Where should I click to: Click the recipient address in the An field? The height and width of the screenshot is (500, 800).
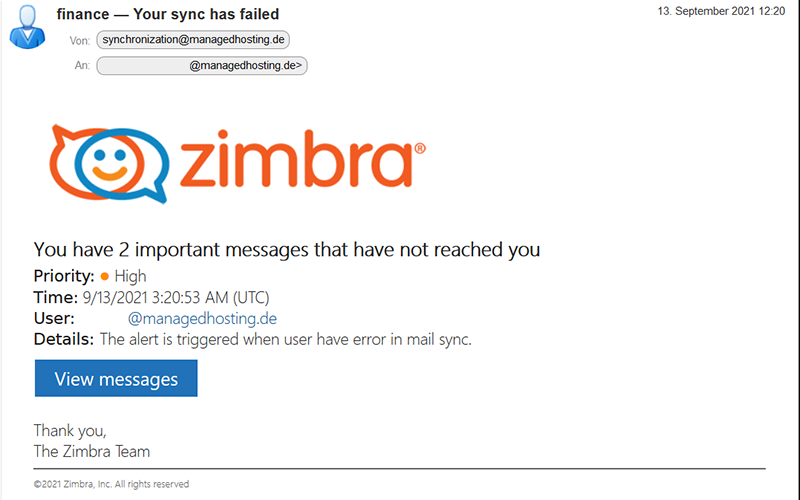202,66
